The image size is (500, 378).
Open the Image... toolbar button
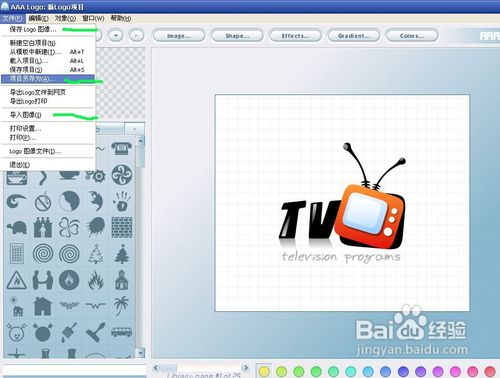pos(179,36)
